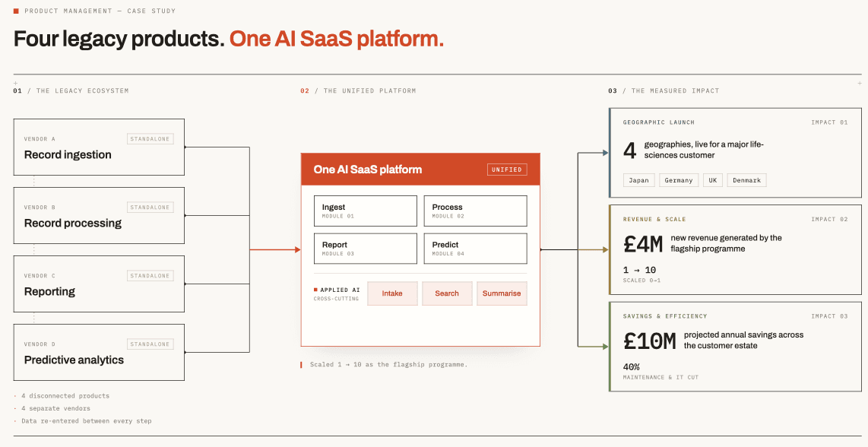This screenshot has height=447, width=868.
Task: Select the Predictive analytics card
Action: pos(99,352)
